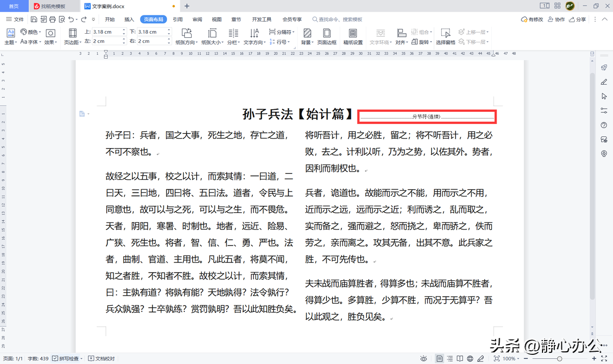Open the 选择窗格 selection pane
This screenshot has width=613, height=364.
point(445,36)
